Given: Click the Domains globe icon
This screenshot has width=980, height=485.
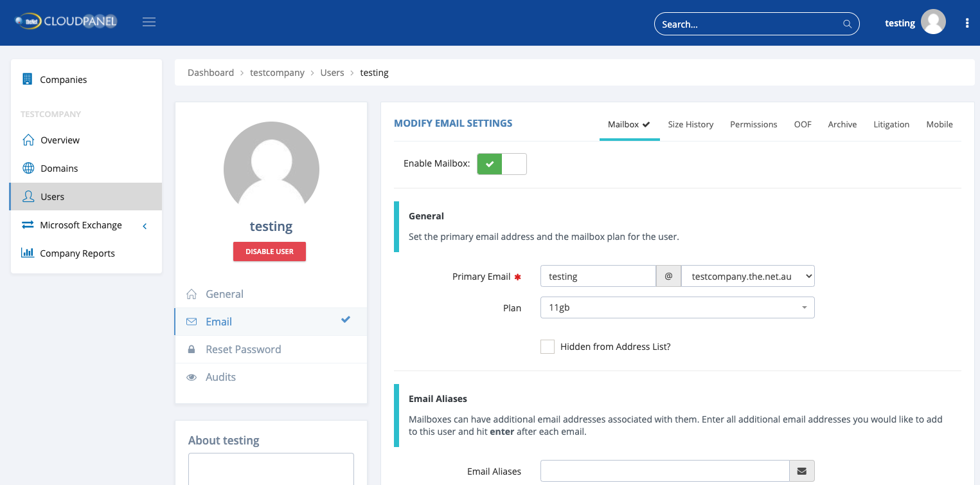Looking at the screenshot, I should (28, 168).
